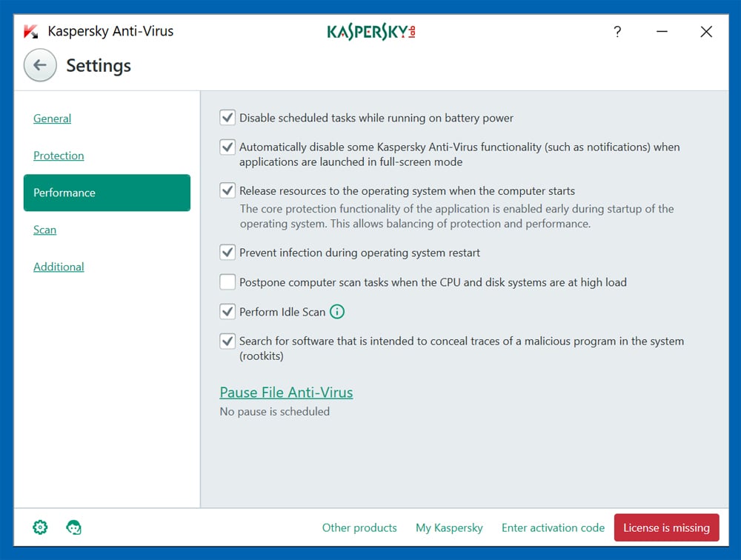Open the settings gear icon at bottom
The image size is (741, 560).
click(x=40, y=527)
